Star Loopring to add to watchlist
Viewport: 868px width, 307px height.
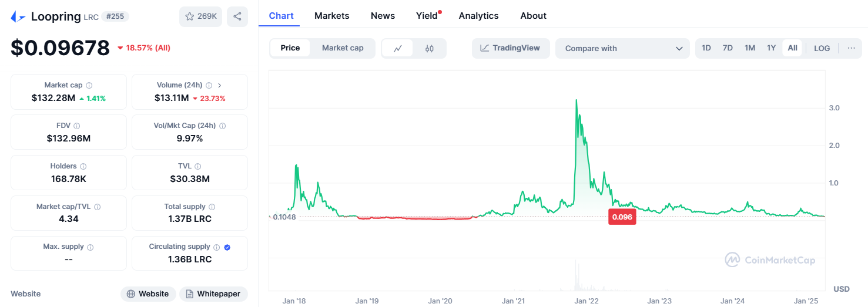pos(201,16)
